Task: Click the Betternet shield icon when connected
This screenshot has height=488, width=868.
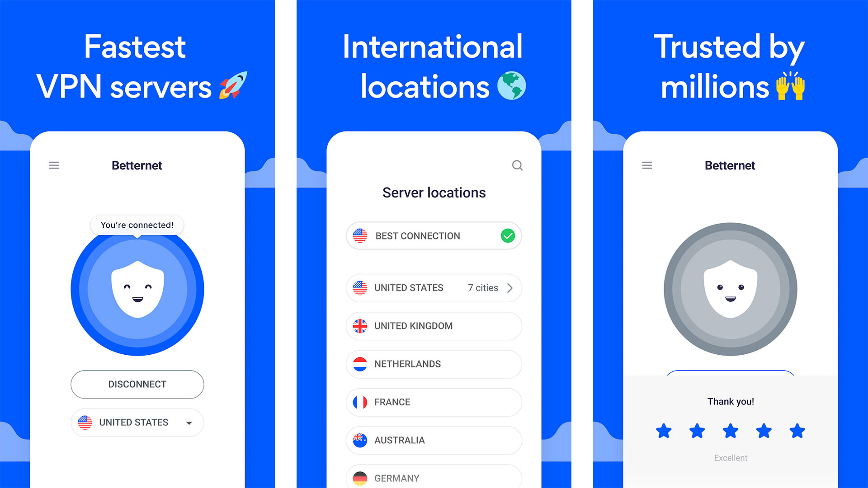Action: pos(137,292)
